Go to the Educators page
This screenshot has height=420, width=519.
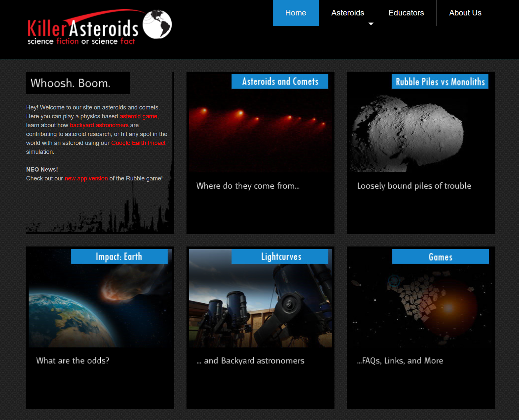coord(406,13)
